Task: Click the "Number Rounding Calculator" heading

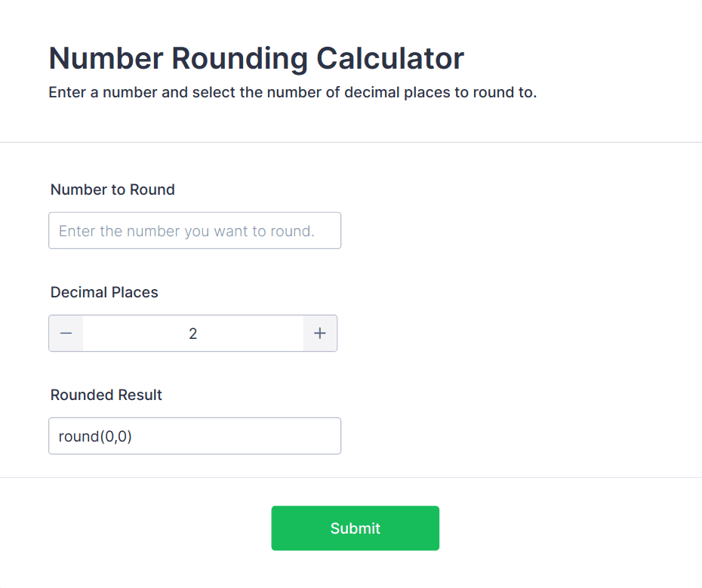Action: tap(256, 58)
